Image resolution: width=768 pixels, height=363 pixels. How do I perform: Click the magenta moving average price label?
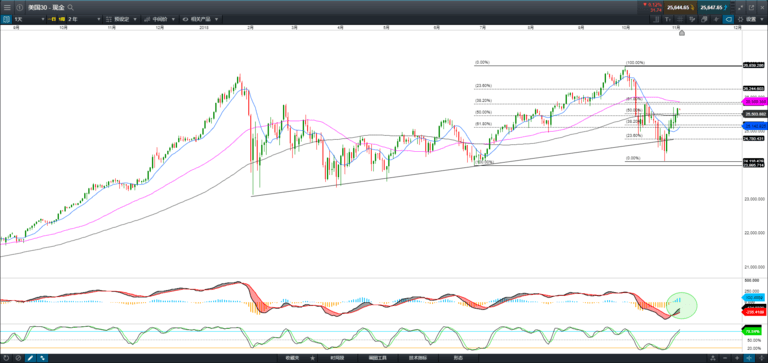pos(755,102)
